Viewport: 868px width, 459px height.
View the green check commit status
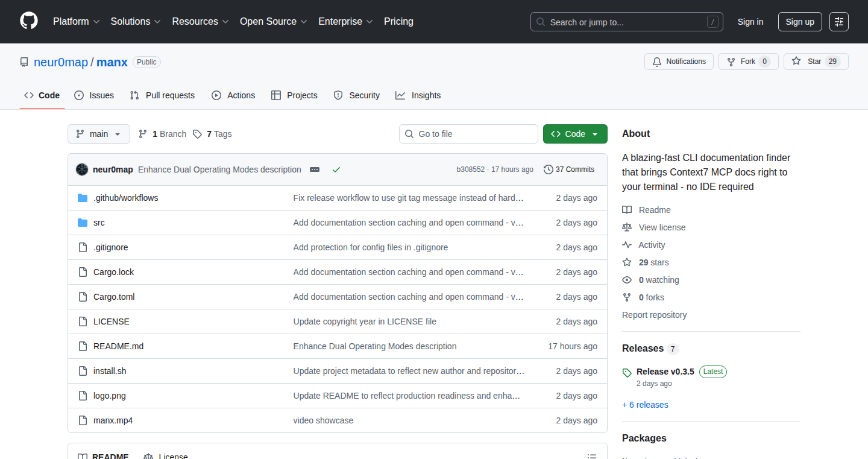pyautogui.click(x=336, y=169)
